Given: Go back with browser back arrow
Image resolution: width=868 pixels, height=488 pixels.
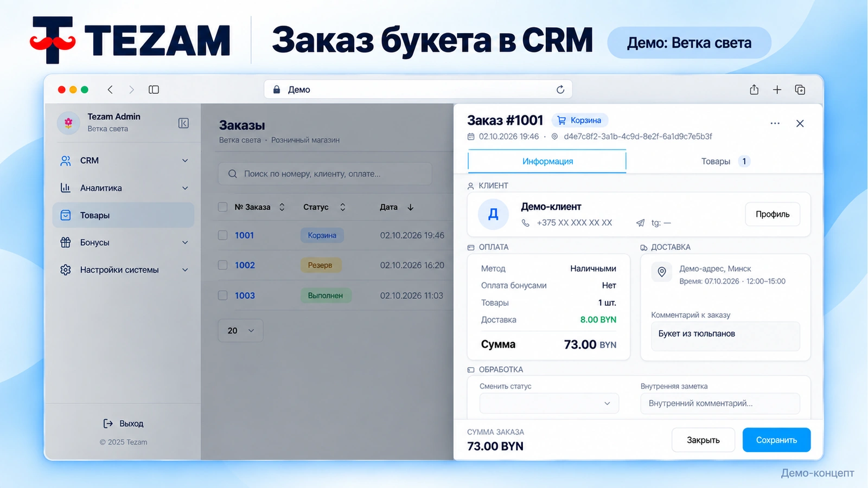Looking at the screenshot, I should coord(110,89).
